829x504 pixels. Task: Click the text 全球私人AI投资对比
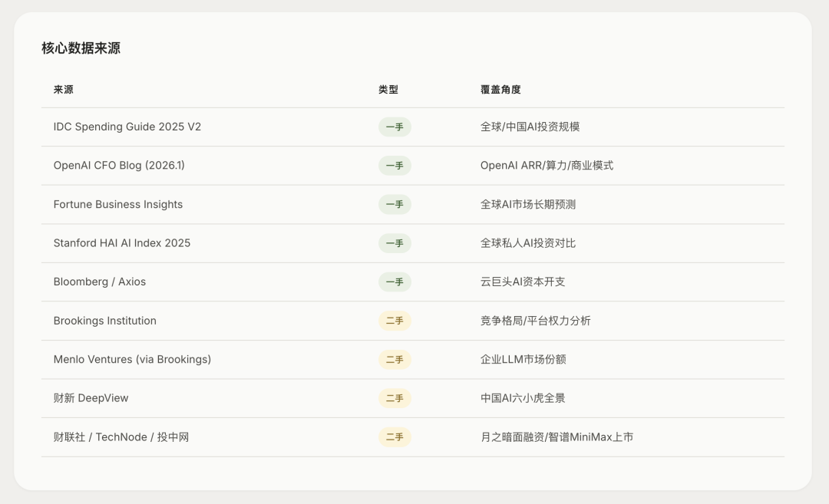pos(527,243)
